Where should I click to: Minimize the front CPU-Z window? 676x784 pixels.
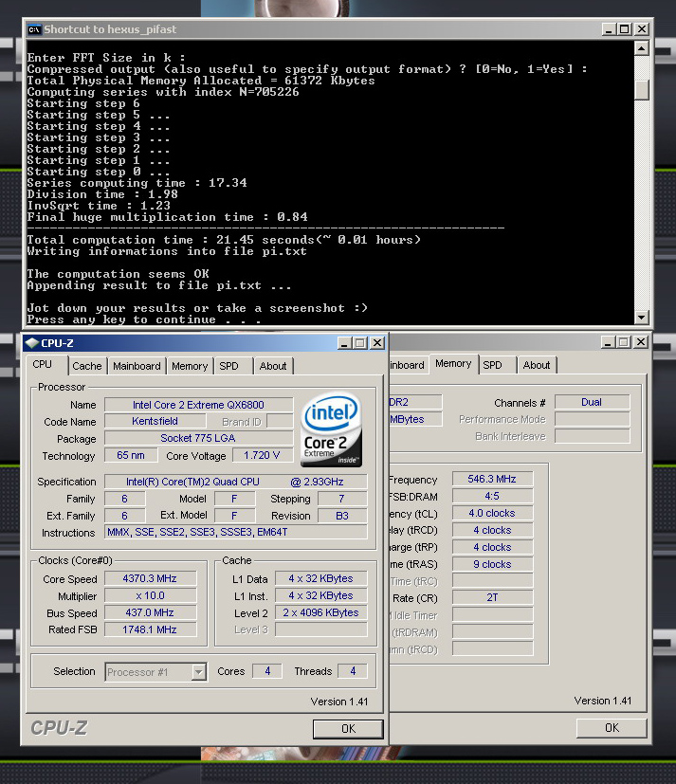(x=344, y=343)
